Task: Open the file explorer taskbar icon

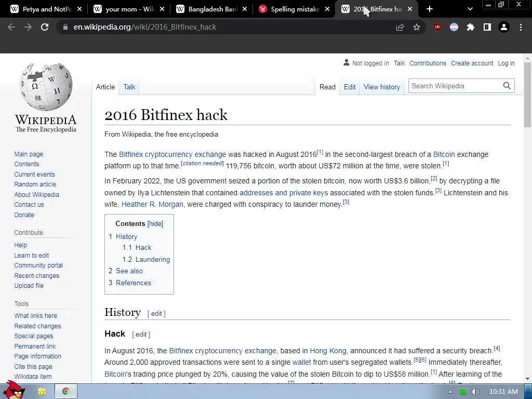Action: point(42,392)
